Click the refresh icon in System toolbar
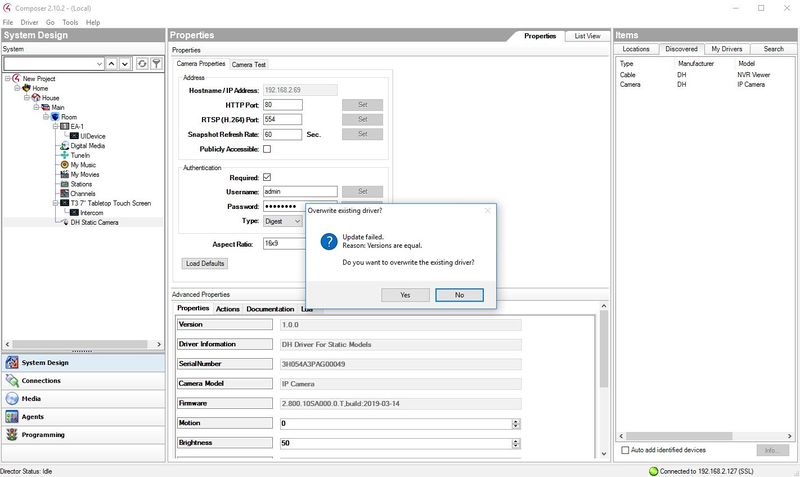The width and height of the screenshot is (800, 477). coord(142,64)
